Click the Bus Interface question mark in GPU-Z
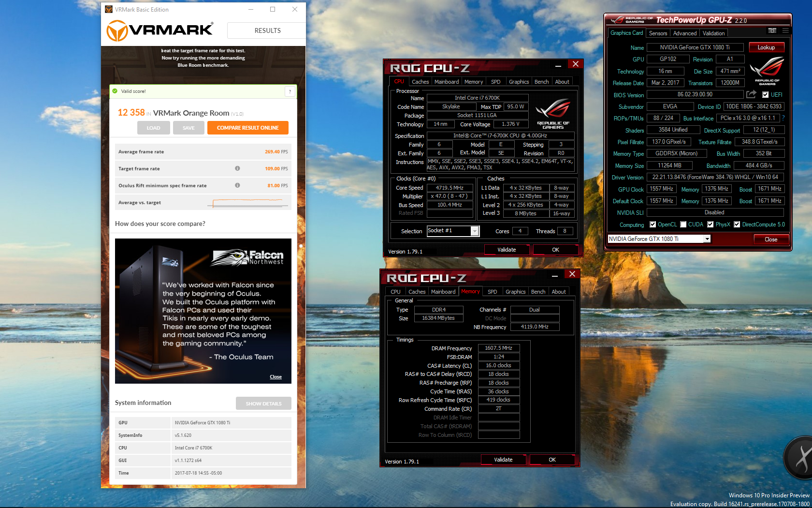Viewport: 812px width, 508px height. pos(783,118)
